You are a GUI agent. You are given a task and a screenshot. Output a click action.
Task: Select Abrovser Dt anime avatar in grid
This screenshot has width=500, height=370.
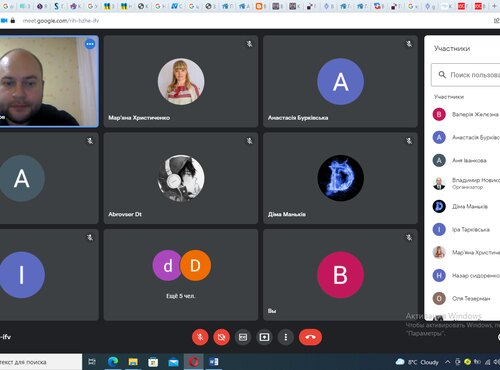pyautogui.click(x=181, y=178)
